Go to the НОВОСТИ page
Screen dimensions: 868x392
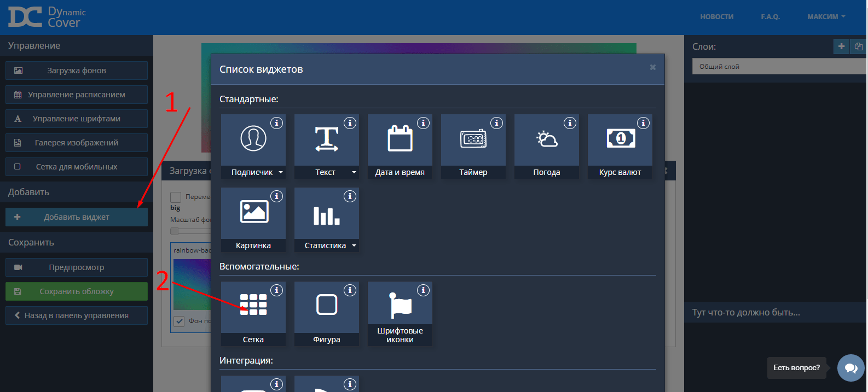716,17
